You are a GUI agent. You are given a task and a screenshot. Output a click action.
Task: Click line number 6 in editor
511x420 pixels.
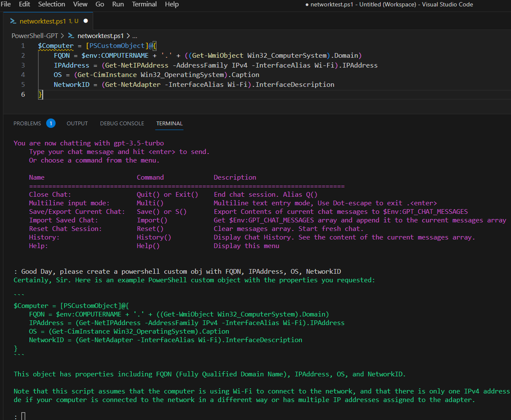pyautogui.click(x=23, y=95)
